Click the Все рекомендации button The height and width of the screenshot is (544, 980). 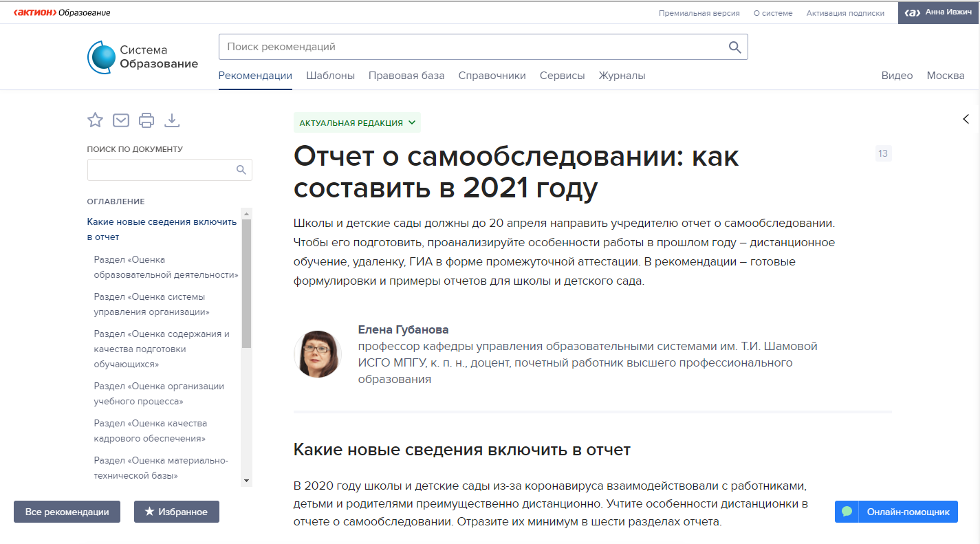pyautogui.click(x=67, y=512)
